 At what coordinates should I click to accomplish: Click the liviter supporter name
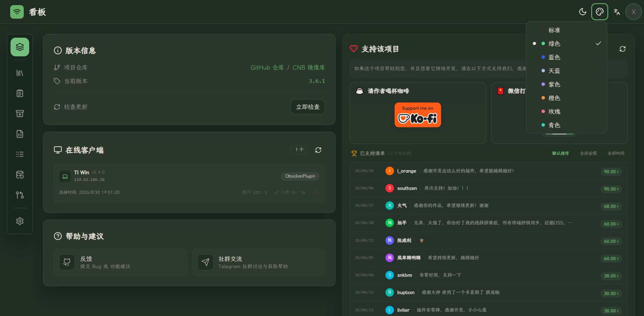pyautogui.click(x=403, y=310)
